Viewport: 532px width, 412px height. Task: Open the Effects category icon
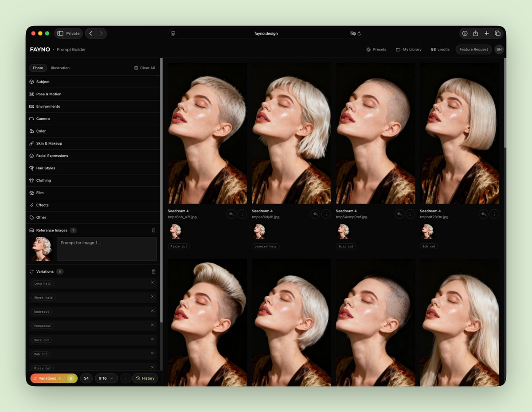pos(31,205)
